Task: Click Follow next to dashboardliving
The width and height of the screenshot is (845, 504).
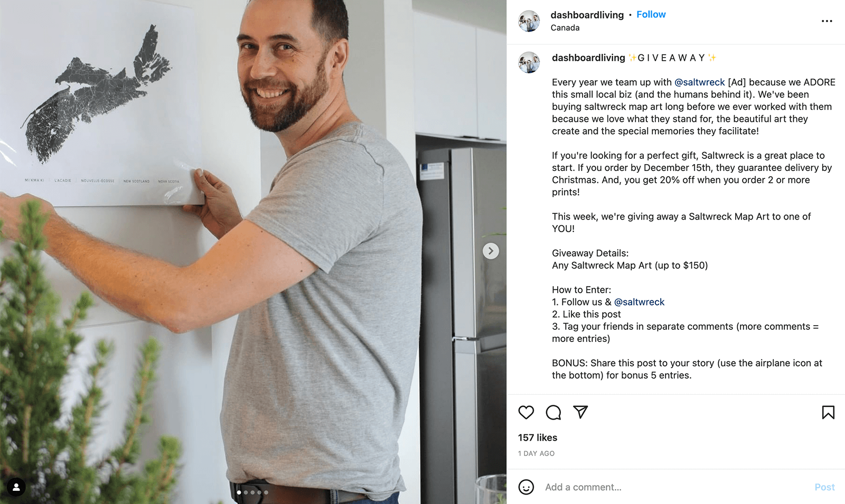Action: (651, 15)
